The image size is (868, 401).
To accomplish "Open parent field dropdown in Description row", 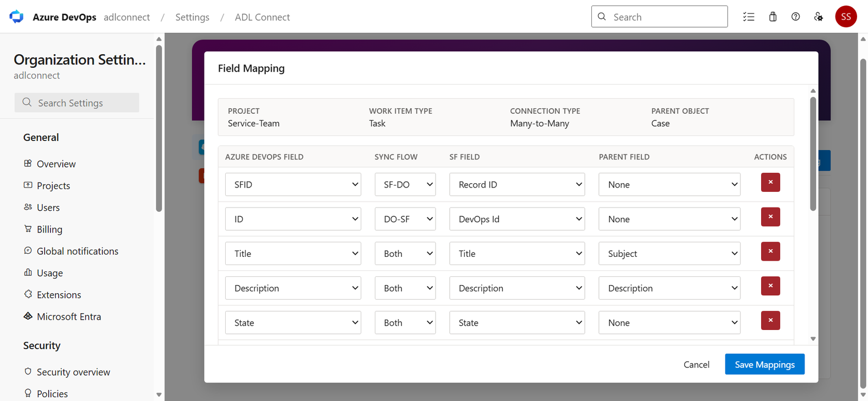I will pyautogui.click(x=669, y=288).
